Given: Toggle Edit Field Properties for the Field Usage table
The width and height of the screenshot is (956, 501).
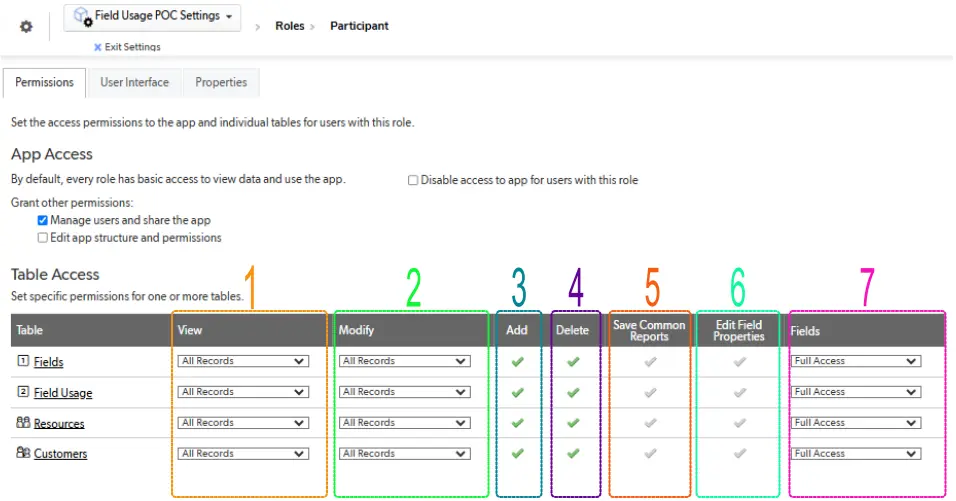Looking at the screenshot, I should point(740,393).
